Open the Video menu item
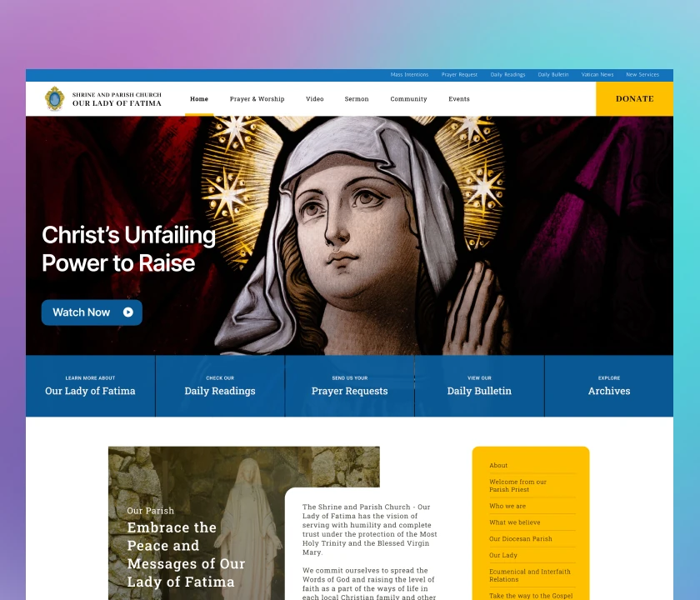Viewport: 700px width, 600px height. pos(315,99)
